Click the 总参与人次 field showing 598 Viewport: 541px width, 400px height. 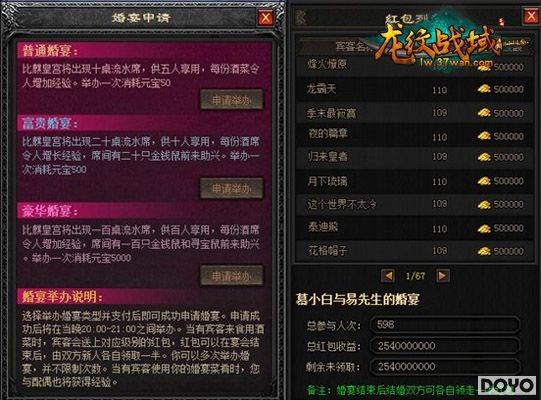(445, 325)
